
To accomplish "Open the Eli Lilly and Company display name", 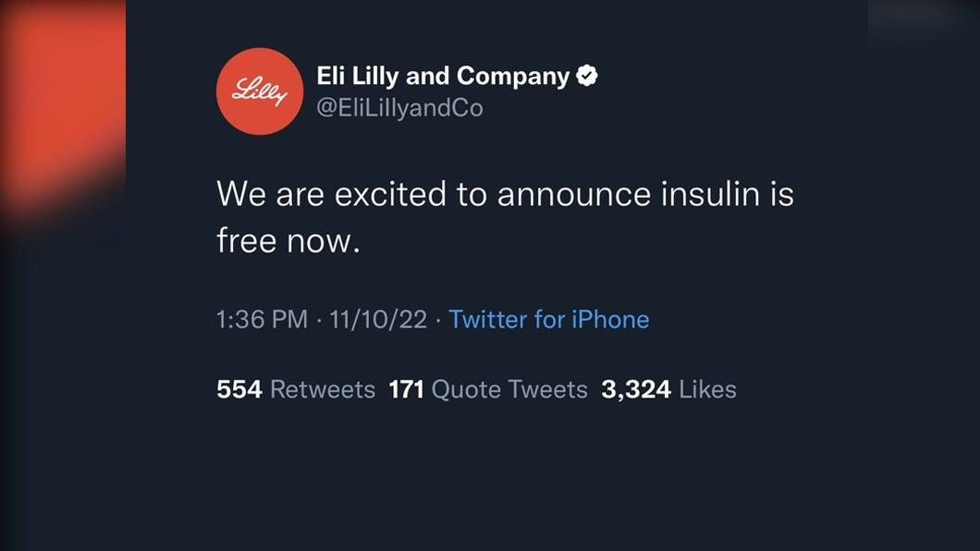I will [443, 76].
